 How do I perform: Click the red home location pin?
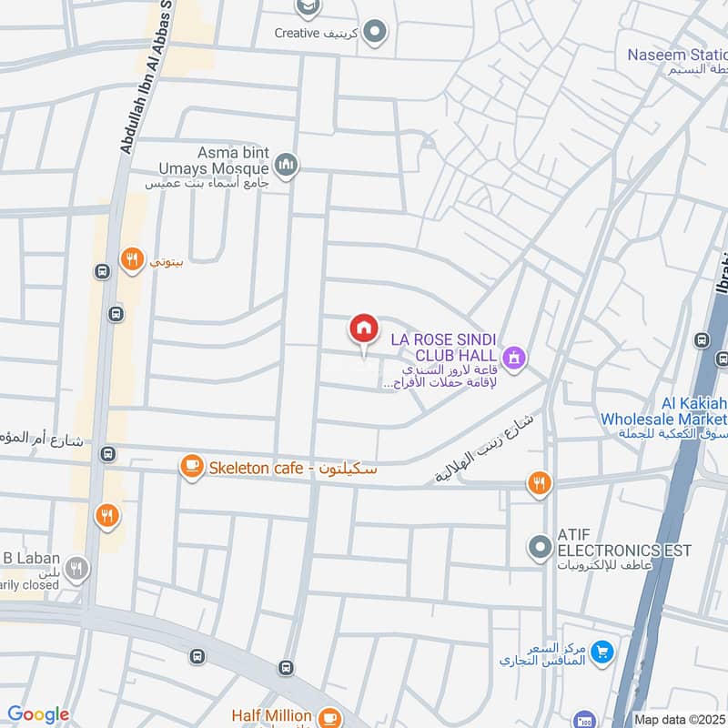[364, 330]
